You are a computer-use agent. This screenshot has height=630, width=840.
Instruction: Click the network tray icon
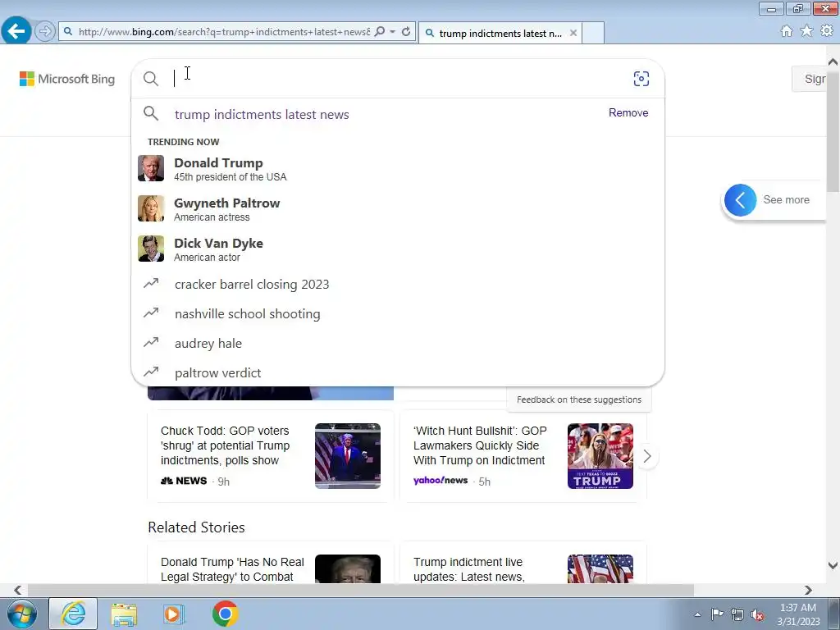(737, 614)
